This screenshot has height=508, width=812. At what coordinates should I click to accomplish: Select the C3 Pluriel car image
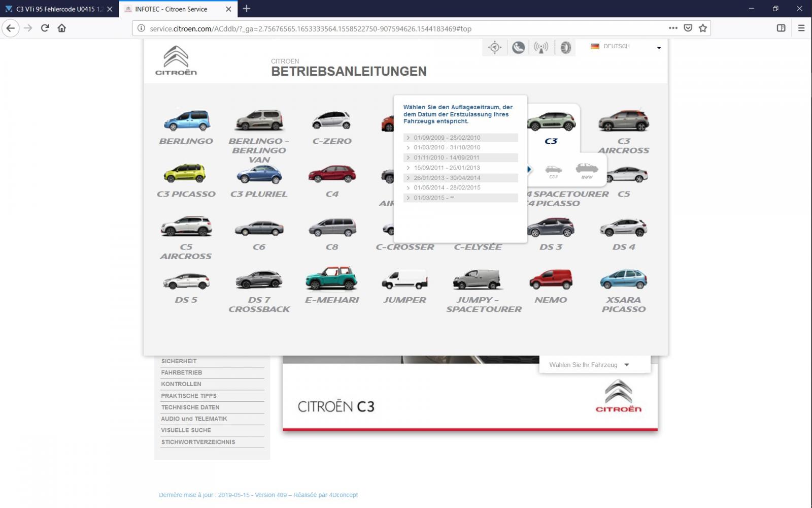point(259,174)
